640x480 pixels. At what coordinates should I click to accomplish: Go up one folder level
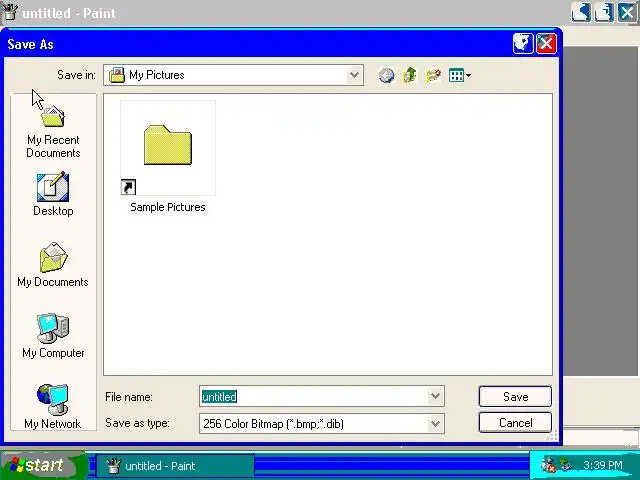coord(409,76)
